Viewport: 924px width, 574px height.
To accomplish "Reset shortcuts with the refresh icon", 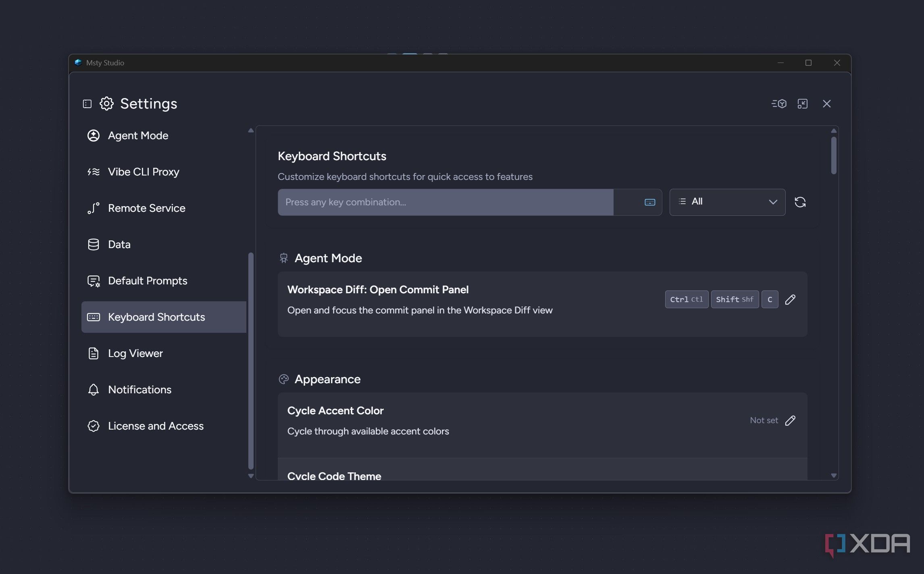I will click(800, 202).
